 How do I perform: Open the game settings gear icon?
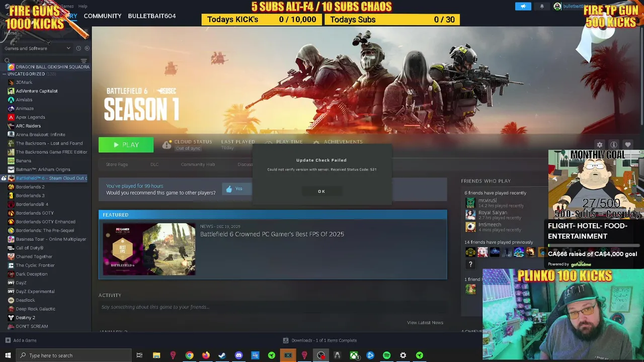(599, 145)
